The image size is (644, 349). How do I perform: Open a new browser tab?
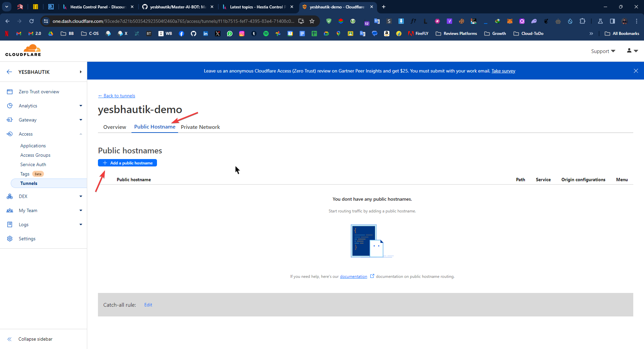384,7
